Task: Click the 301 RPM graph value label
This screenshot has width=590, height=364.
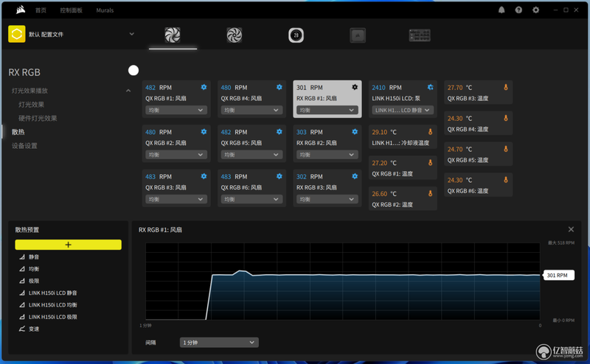Action: [558, 276]
